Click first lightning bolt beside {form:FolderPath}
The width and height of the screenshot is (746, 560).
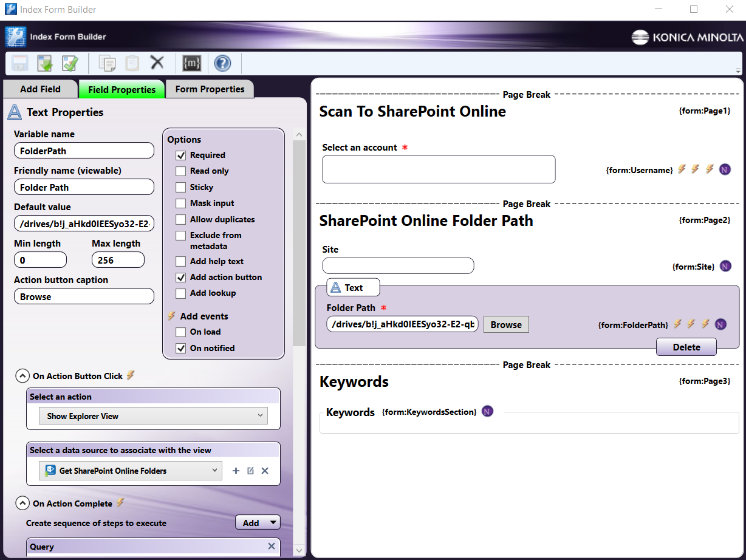click(x=678, y=324)
